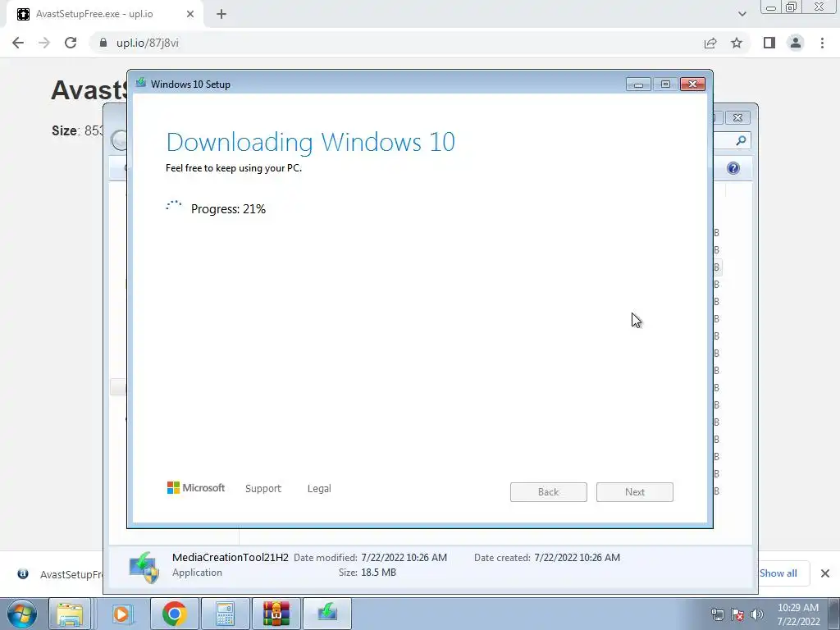840x630 pixels.
Task: Open the Windows Start menu
Action: (22, 614)
